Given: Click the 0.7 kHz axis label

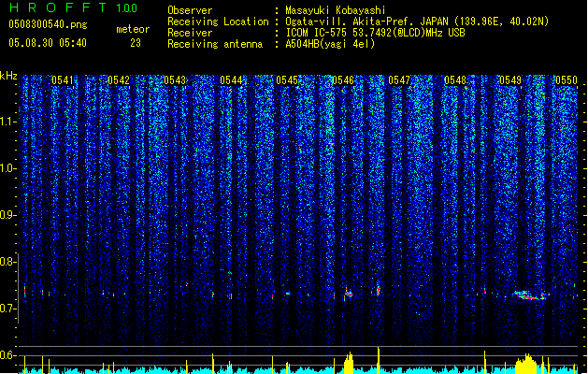Looking at the screenshot, I should coord(8,309).
